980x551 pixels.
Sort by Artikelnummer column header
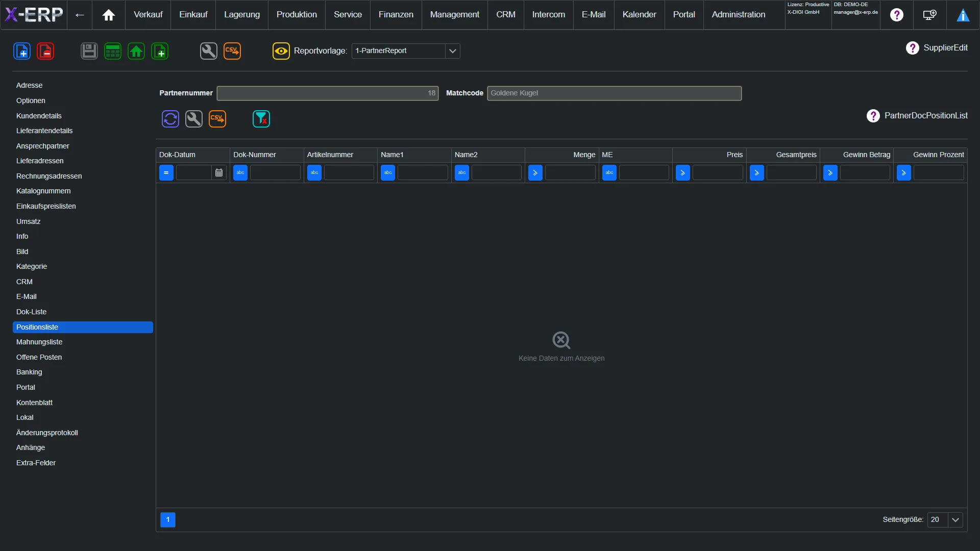coord(340,155)
